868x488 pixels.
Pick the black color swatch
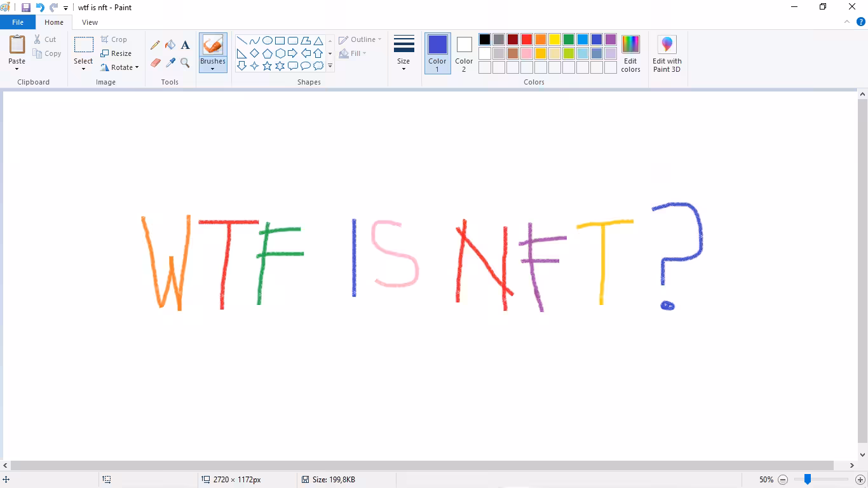click(x=485, y=39)
